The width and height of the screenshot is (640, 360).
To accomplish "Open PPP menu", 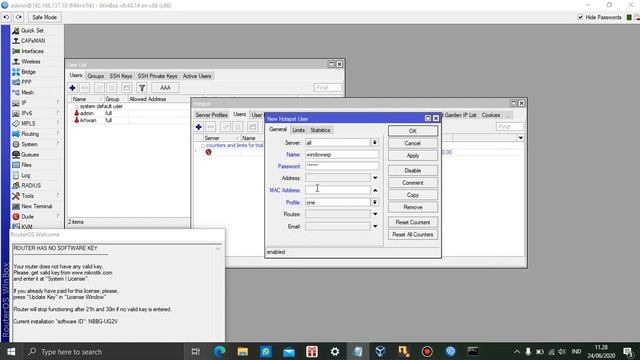I will click(26, 82).
